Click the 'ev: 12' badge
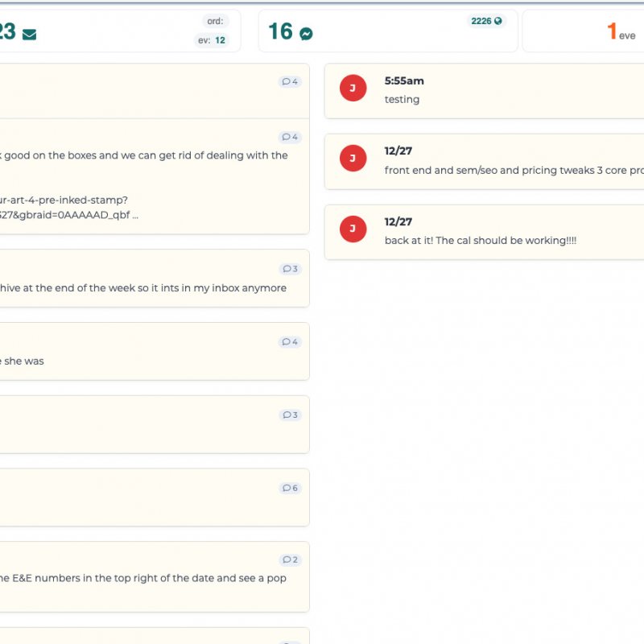Screen dimensions: 644x644 click(x=212, y=40)
